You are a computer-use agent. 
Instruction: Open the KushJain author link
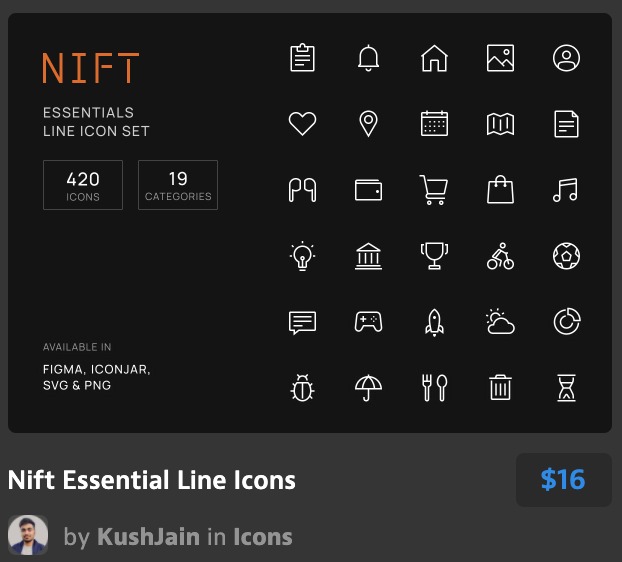coord(148,537)
